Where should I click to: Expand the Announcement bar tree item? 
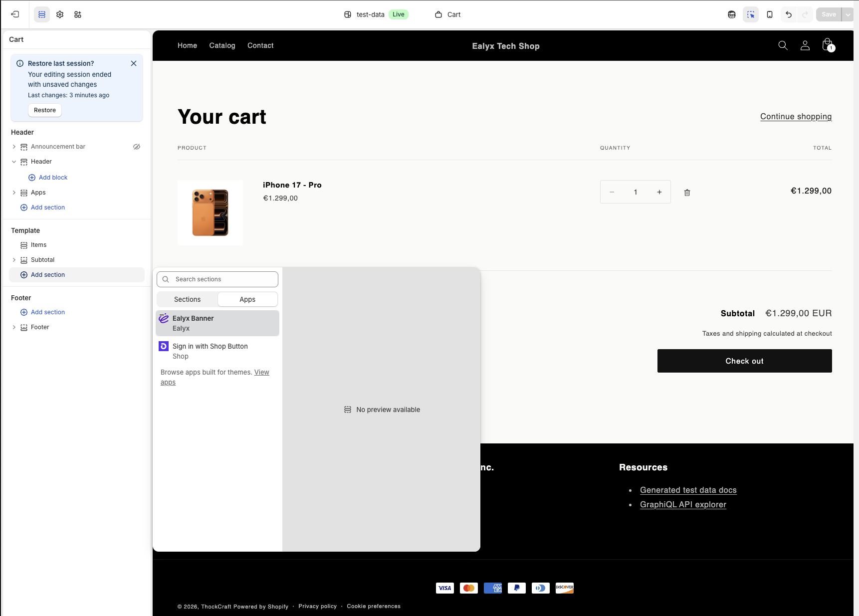(x=14, y=147)
